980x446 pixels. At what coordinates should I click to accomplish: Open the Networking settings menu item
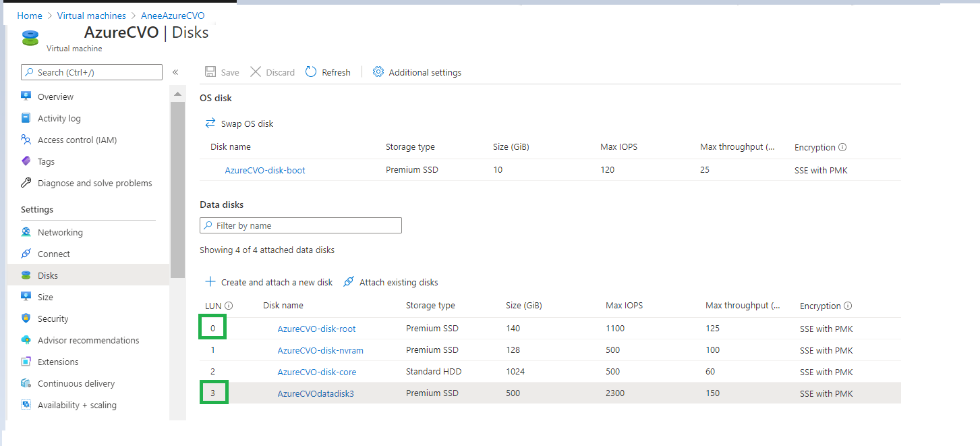click(60, 232)
